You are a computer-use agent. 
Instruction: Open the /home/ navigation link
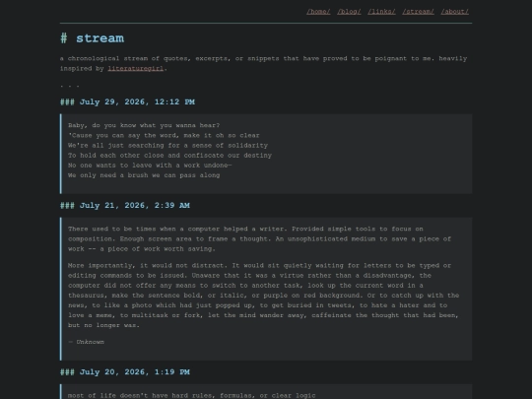[x=318, y=12]
